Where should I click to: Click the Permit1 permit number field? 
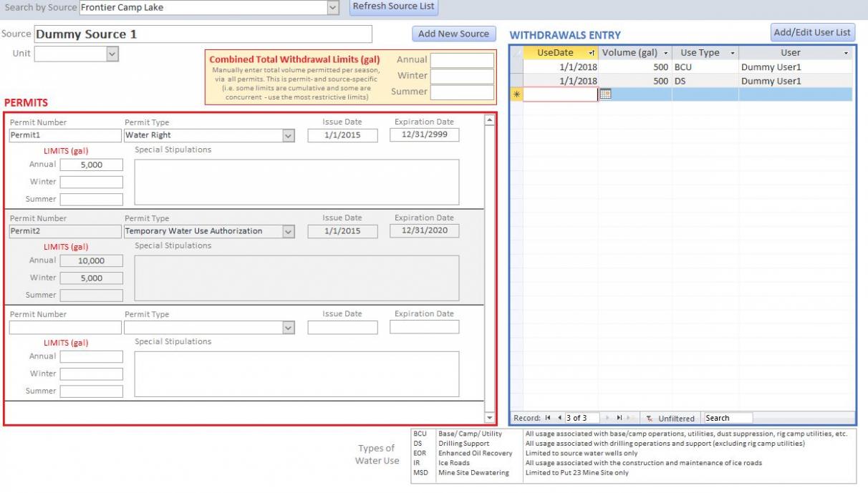click(65, 135)
